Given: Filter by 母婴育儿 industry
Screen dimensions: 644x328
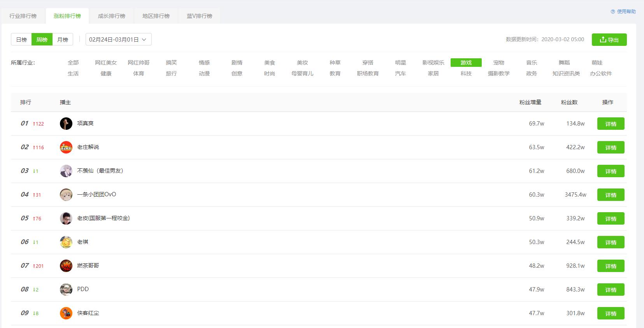Looking at the screenshot, I should click(302, 73).
